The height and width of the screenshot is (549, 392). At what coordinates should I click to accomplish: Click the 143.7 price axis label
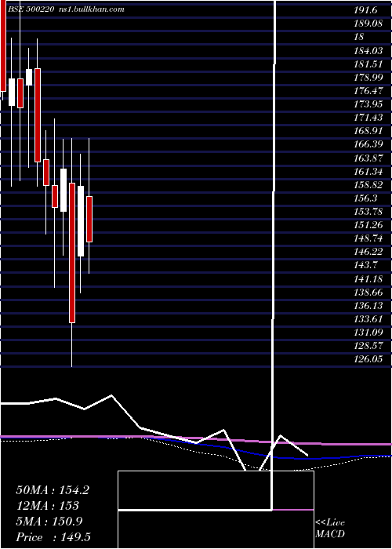pos(366,265)
